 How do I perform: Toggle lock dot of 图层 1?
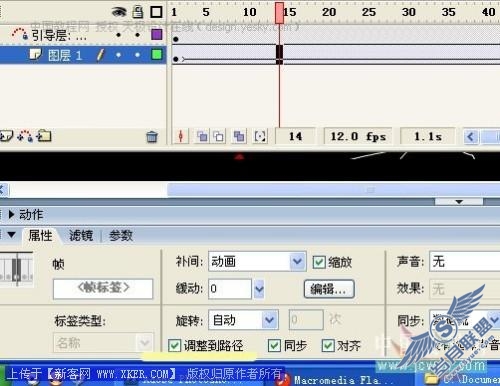(x=137, y=55)
